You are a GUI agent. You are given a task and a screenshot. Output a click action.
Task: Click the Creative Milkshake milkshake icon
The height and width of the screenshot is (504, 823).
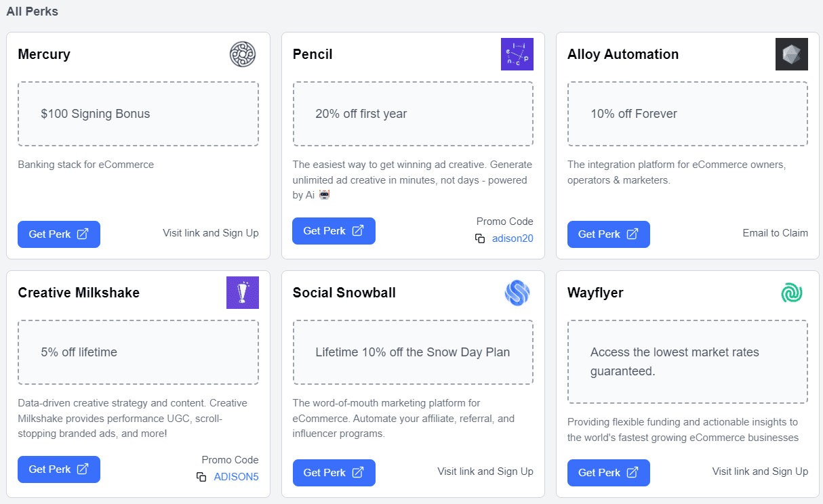click(242, 293)
